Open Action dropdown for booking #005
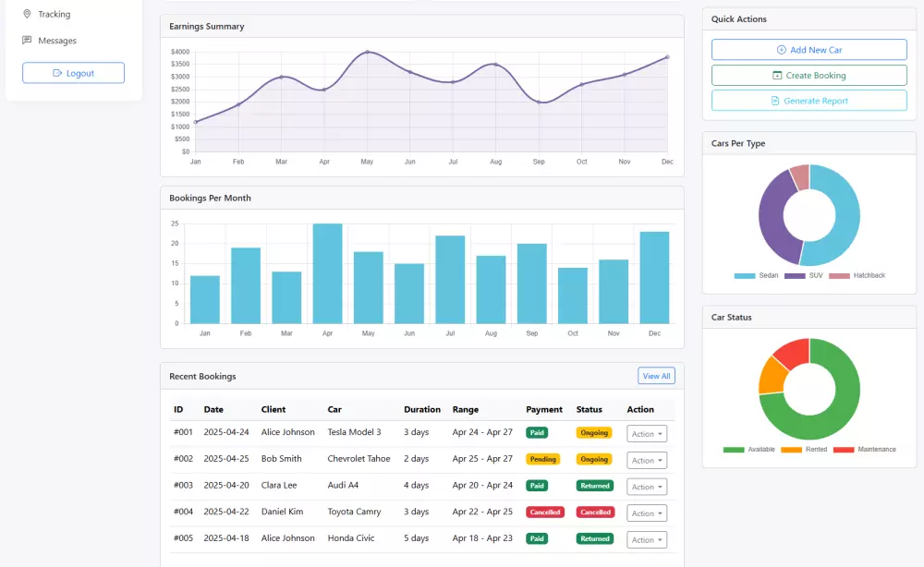Screen dimensions: 924x567 [647, 540]
